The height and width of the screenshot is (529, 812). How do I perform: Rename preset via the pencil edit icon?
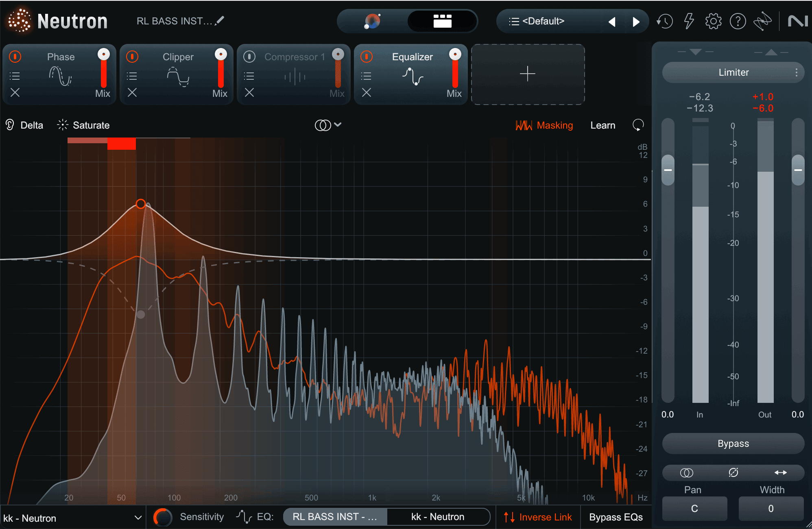220,20
